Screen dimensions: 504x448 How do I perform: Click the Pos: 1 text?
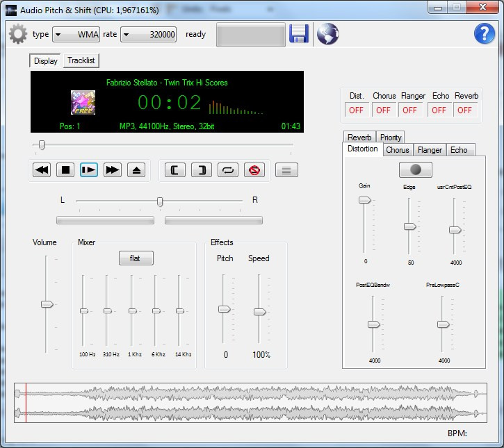tap(70, 126)
